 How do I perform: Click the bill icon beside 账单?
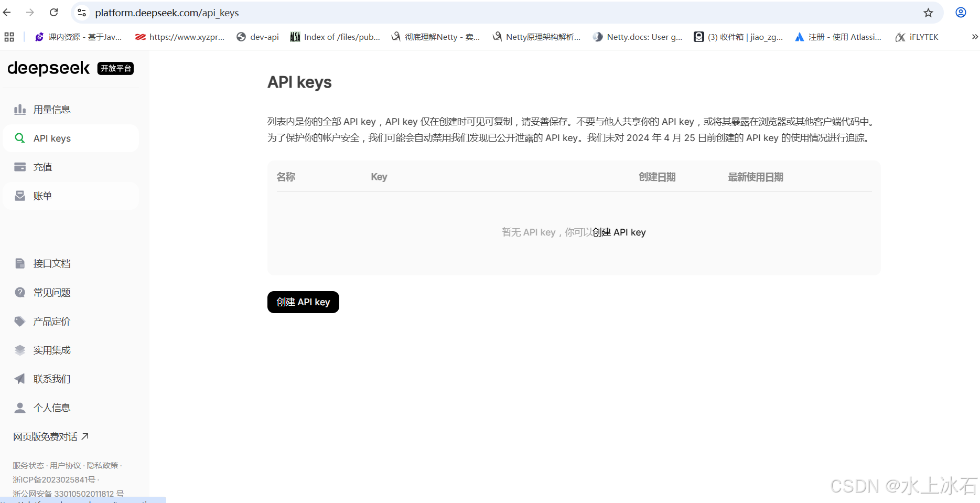point(20,196)
